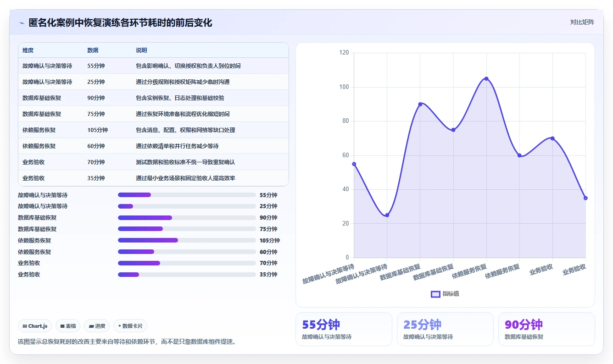Click the 100 tick on the chart y-axis
613x364 pixels.
pyautogui.click(x=344, y=87)
